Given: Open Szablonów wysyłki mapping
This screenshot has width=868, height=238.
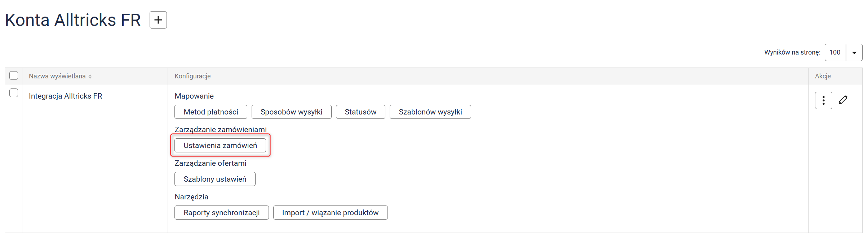Looking at the screenshot, I should 430,112.
